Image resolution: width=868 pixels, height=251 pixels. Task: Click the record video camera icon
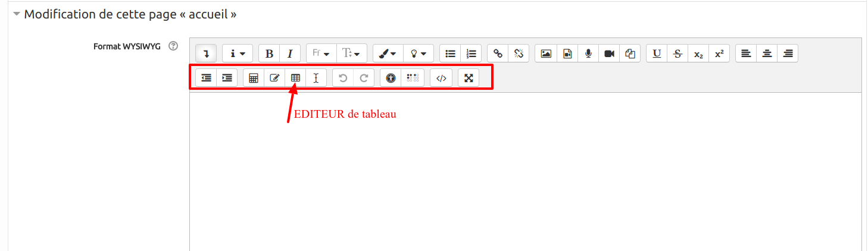click(609, 54)
